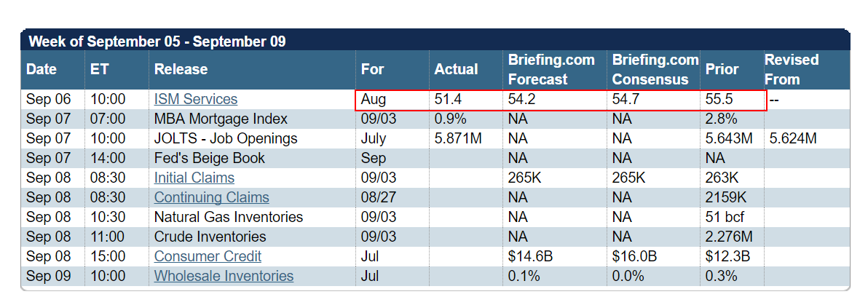Screen dimensions: 868x305
Task: Click the Crude Inventories prior value 2.276M
Action: (728, 237)
